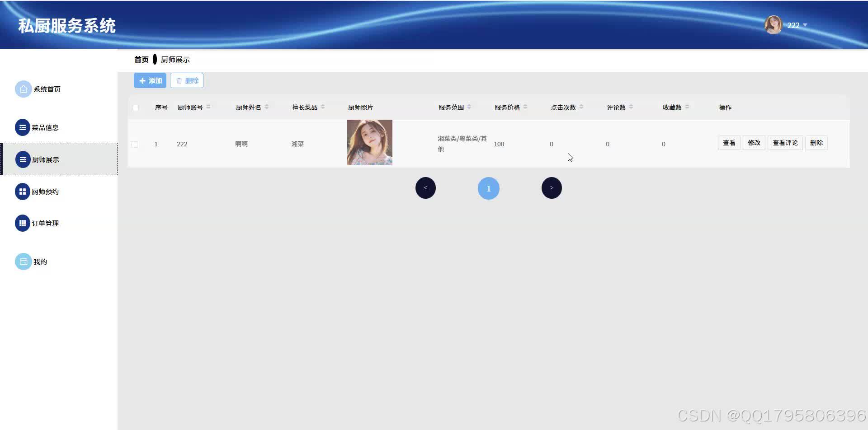Navigate to 首页 in the breadcrumb

point(141,59)
